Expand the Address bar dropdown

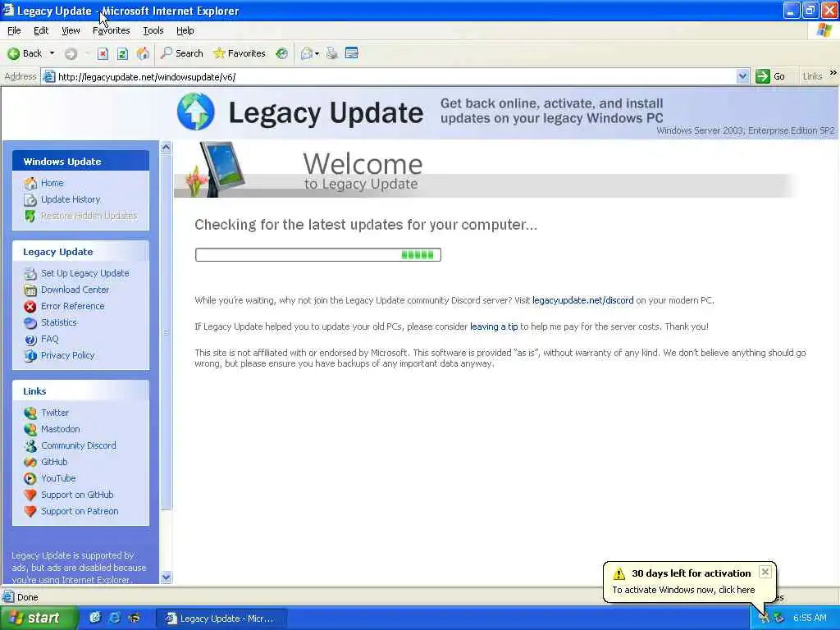742,76
